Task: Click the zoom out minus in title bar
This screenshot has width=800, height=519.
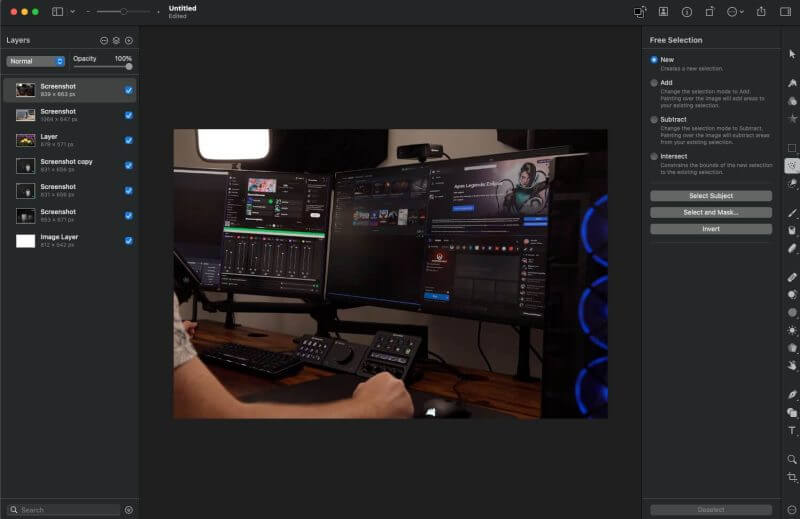Action: [x=88, y=11]
